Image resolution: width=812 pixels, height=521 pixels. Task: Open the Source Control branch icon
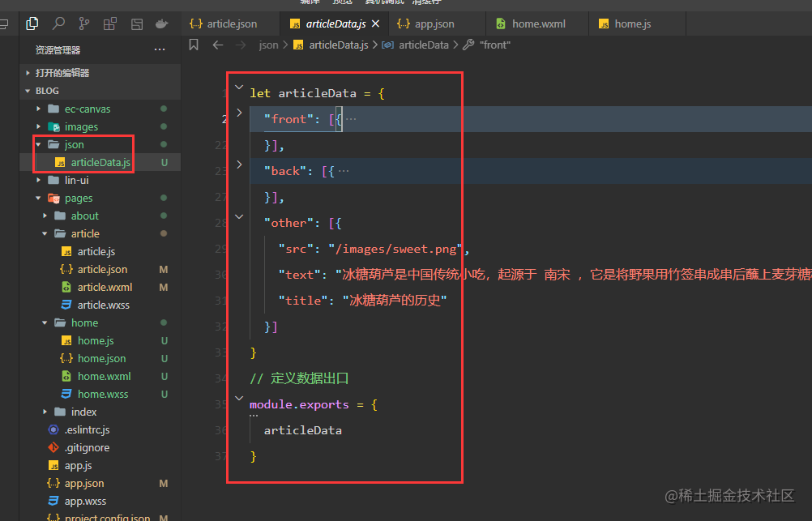click(84, 23)
